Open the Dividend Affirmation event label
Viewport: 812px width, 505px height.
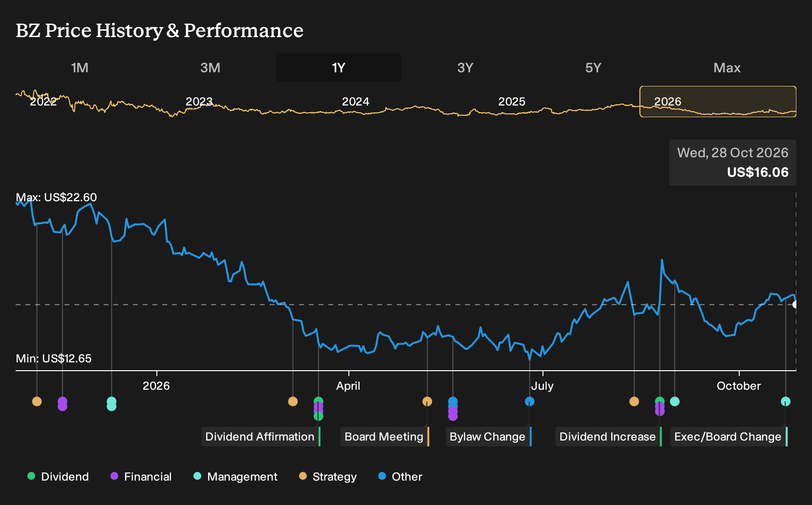pyautogui.click(x=261, y=437)
